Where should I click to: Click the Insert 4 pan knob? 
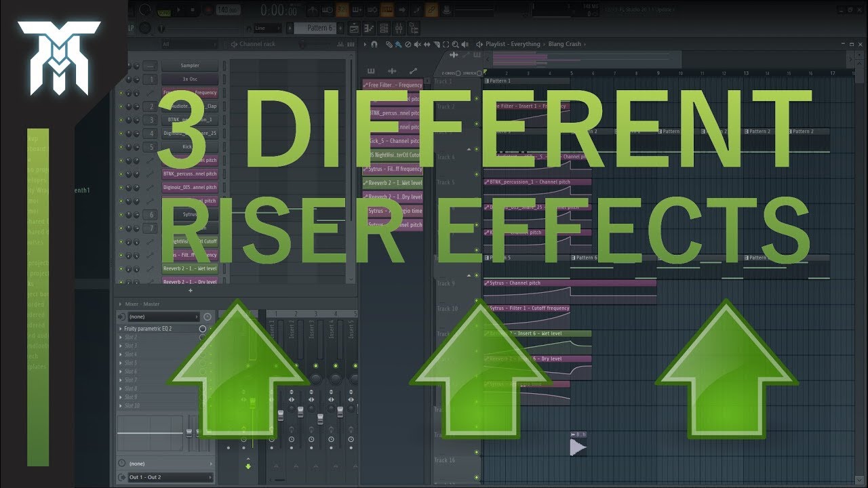336,380
